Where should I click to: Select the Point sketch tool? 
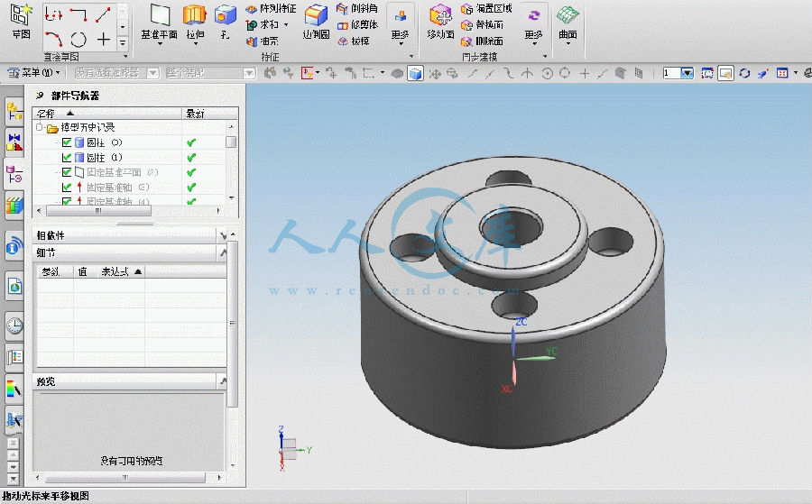pyautogui.click(x=104, y=39)
